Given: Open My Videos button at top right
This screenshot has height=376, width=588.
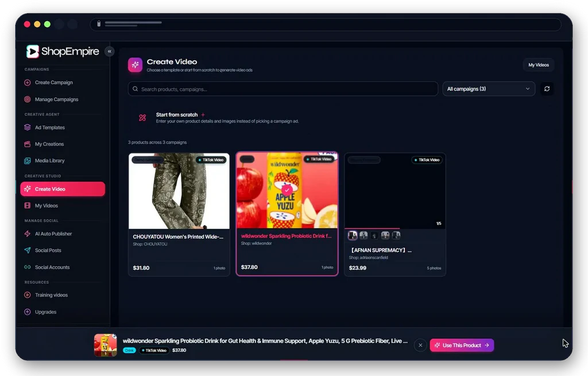Looking at the screenshot, I should [539, 65].
